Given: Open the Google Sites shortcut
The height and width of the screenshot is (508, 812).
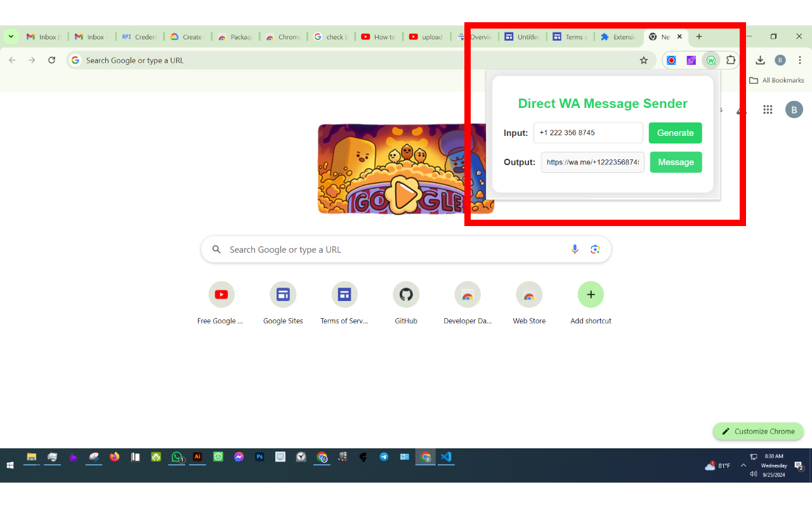Looking at the screenshot, I should click(283, 304).
